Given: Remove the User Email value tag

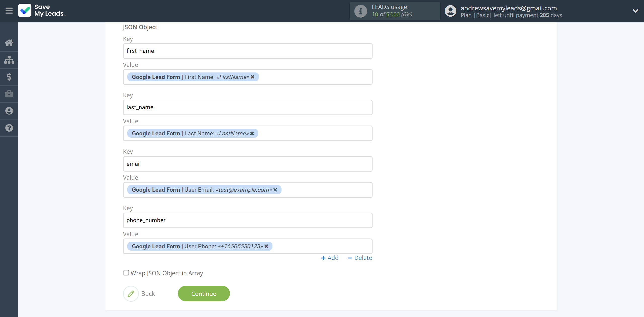Looking at the screenshot, I should point(275,190).
